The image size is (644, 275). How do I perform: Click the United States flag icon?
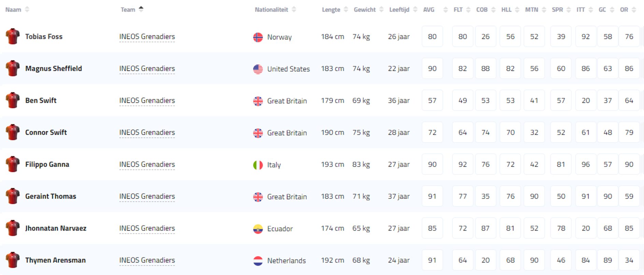[x=258, y=69]
